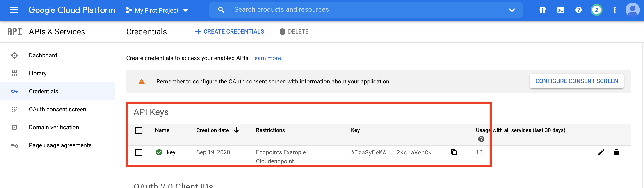Open the gift free trial icon
Screen dimensions: 644x188
pos(543,10)
